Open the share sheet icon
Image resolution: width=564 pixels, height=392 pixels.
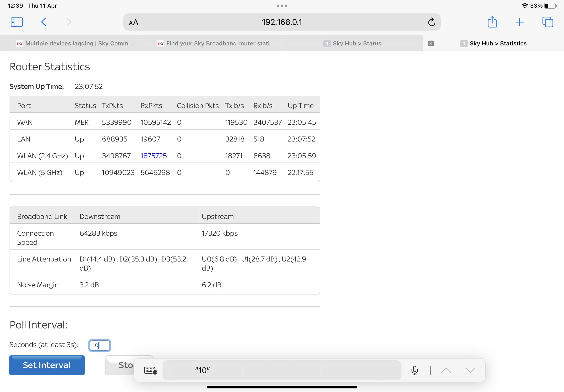pos(492,22)
